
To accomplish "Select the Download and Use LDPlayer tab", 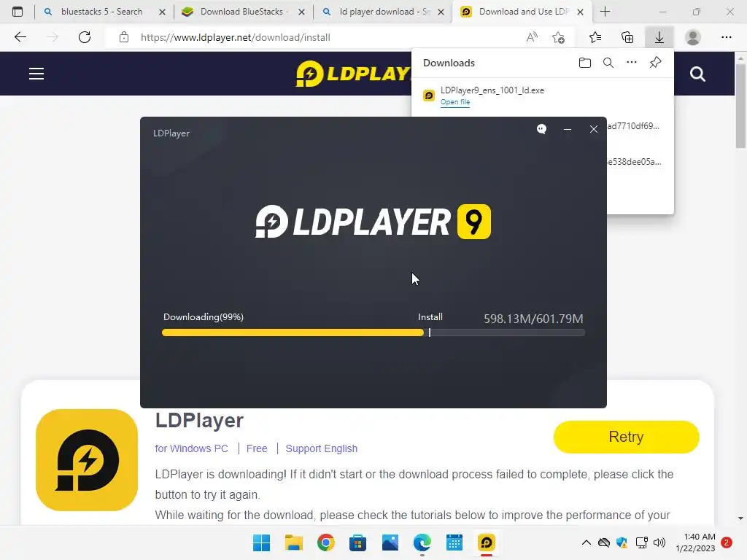I will point(523,12).
